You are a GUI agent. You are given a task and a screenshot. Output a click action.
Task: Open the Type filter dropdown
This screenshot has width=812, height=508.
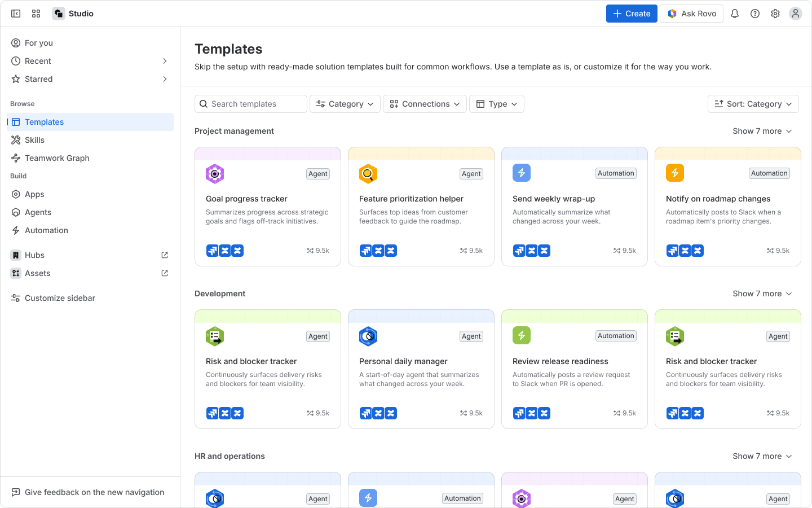(x=497, y=104)
